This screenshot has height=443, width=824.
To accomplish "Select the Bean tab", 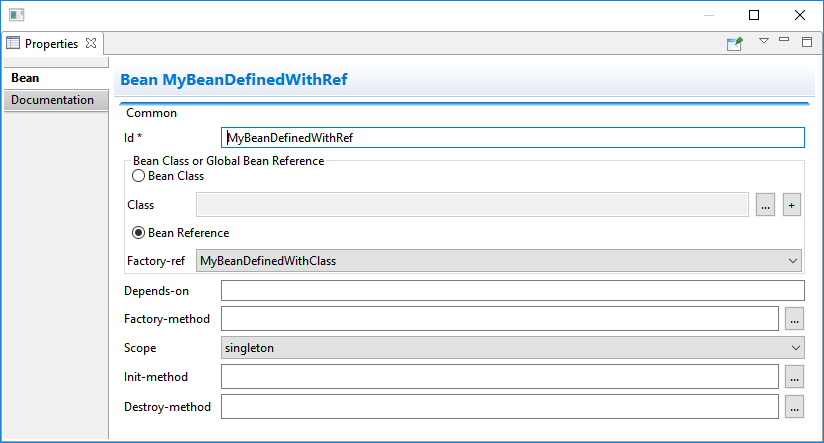I will coord(26,78).
